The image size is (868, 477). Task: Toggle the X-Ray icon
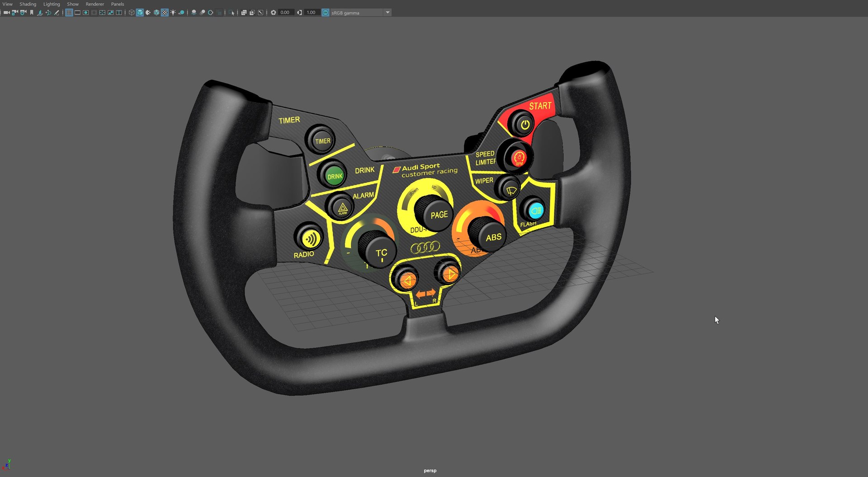(244, 13)
